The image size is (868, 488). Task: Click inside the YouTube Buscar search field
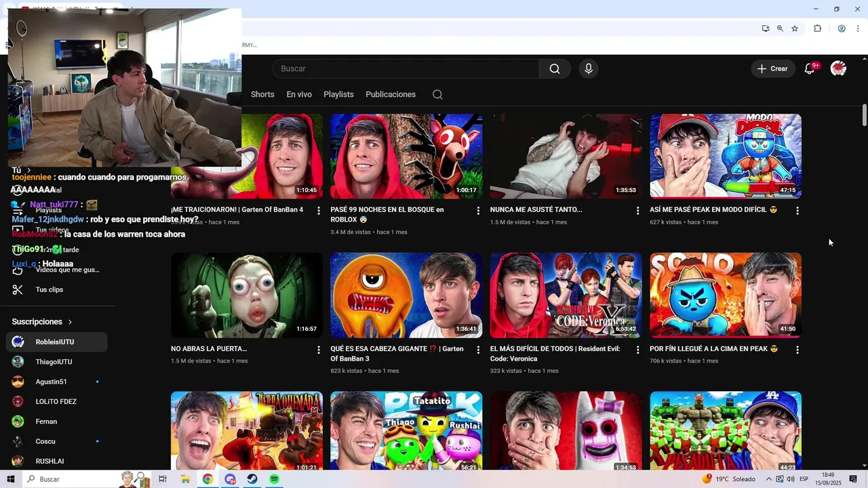tap(406, 68)
